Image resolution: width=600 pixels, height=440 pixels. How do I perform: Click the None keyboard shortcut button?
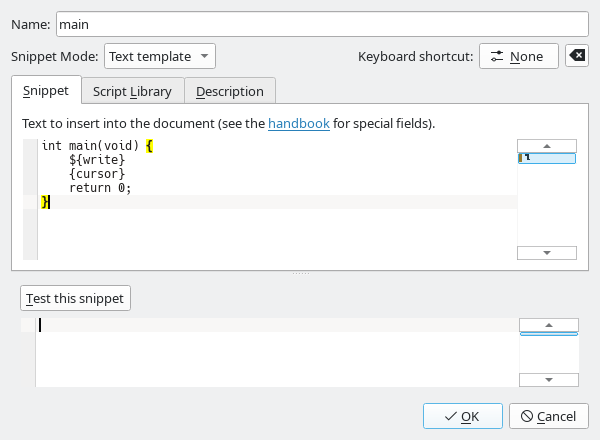tap(518, 56)
